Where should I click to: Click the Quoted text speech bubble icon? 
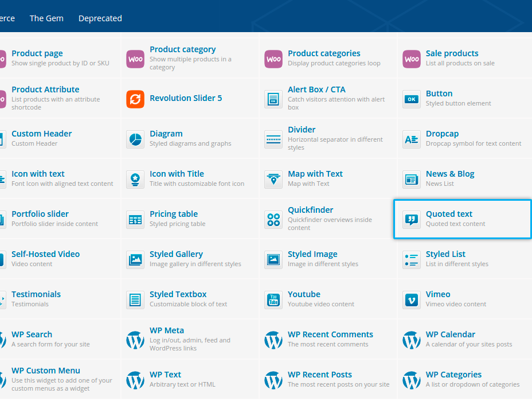[412, 219]
